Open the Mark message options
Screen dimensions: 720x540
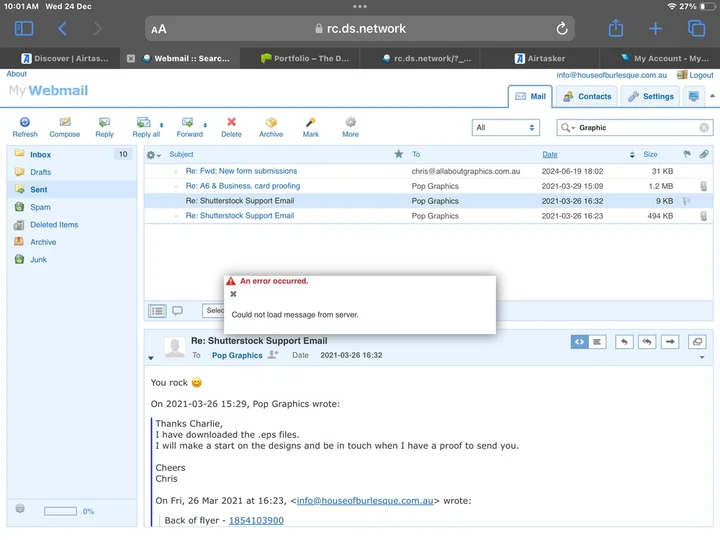point(311,127)
